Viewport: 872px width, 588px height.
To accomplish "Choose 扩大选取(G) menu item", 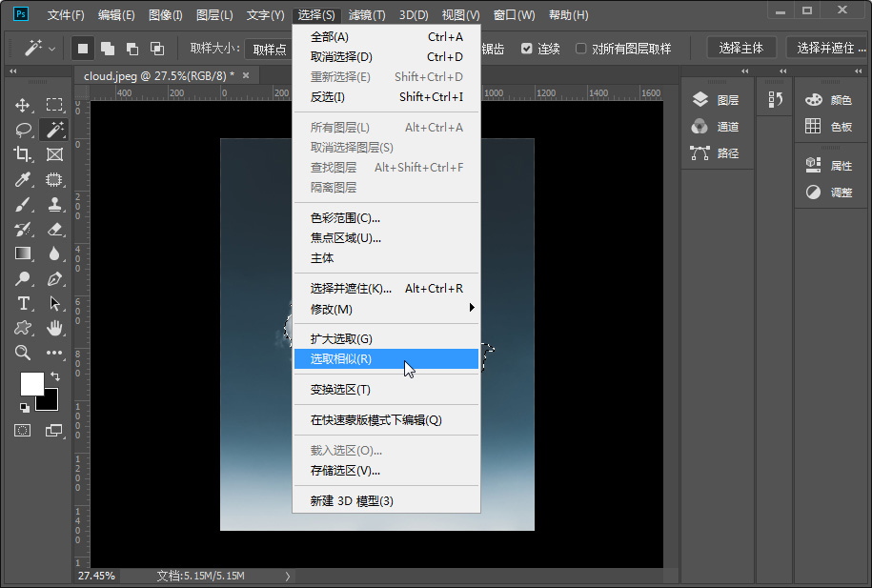I will point(386,338).
